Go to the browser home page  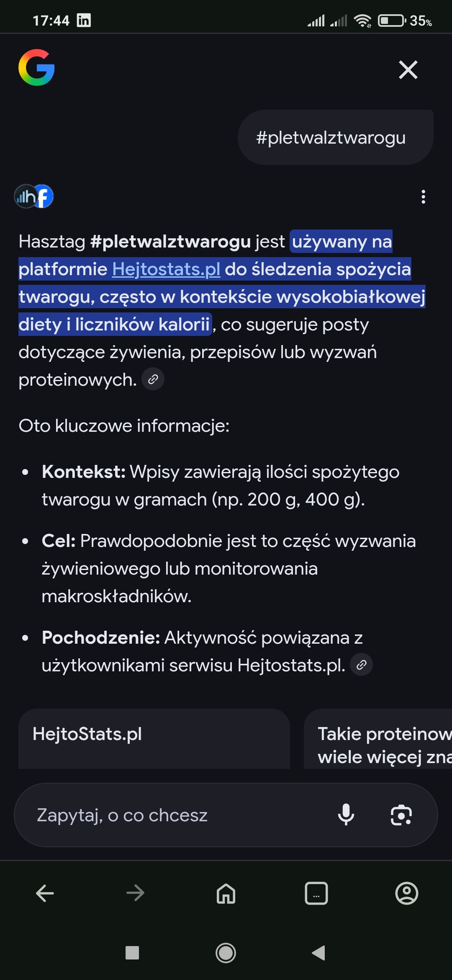tap(226, 893)
